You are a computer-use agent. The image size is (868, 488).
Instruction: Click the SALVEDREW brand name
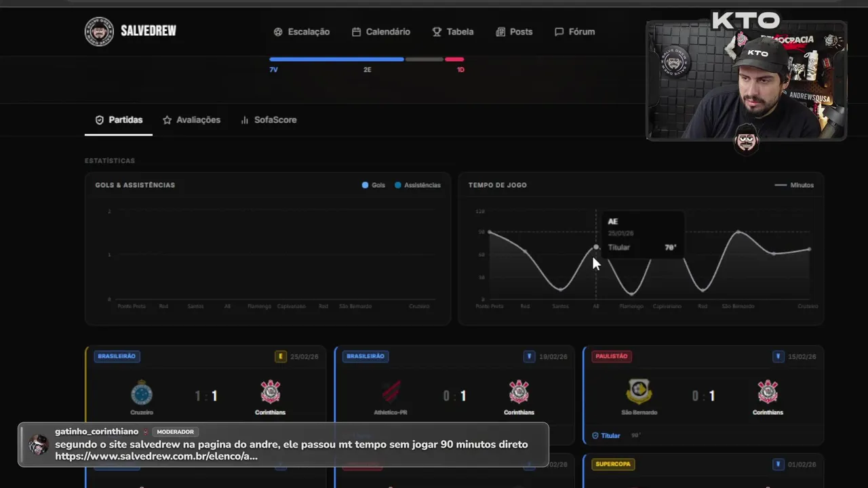(x=149, y=31)
